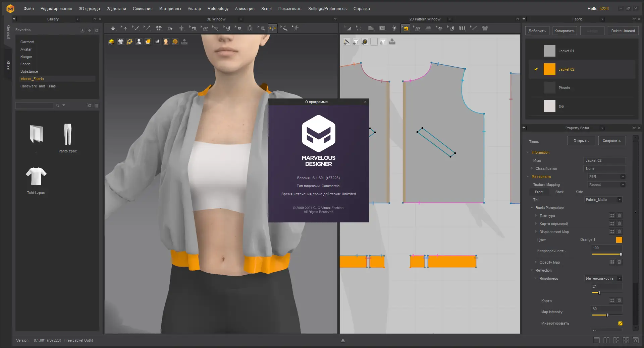Open the Сшивание menu
The height and width of the screenshot is (348, 644).
143,9
